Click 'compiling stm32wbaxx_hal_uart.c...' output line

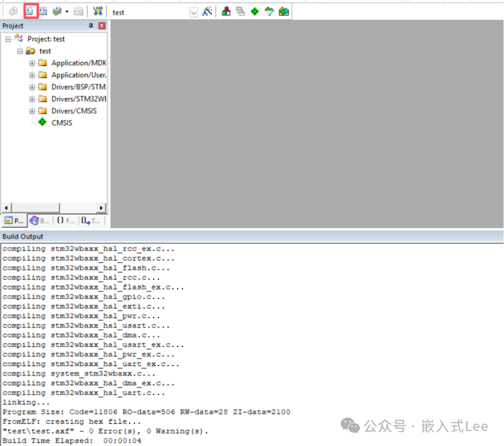tap(84, 393)
